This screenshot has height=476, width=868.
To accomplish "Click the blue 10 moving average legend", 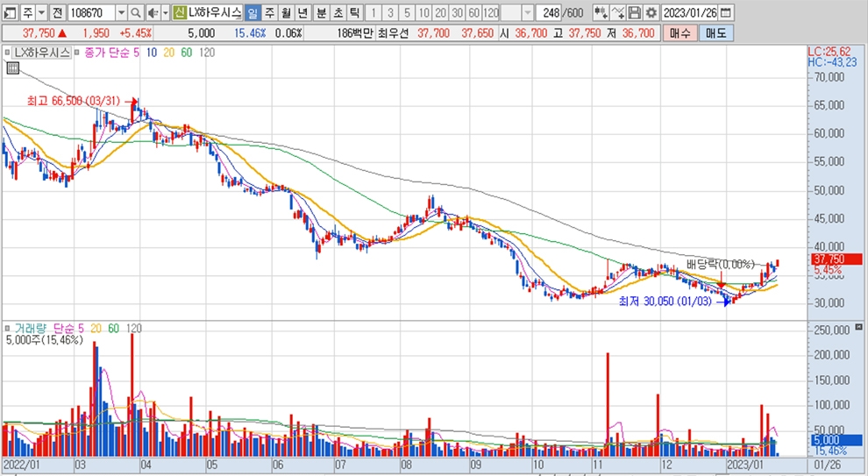I will click(151, 53).
